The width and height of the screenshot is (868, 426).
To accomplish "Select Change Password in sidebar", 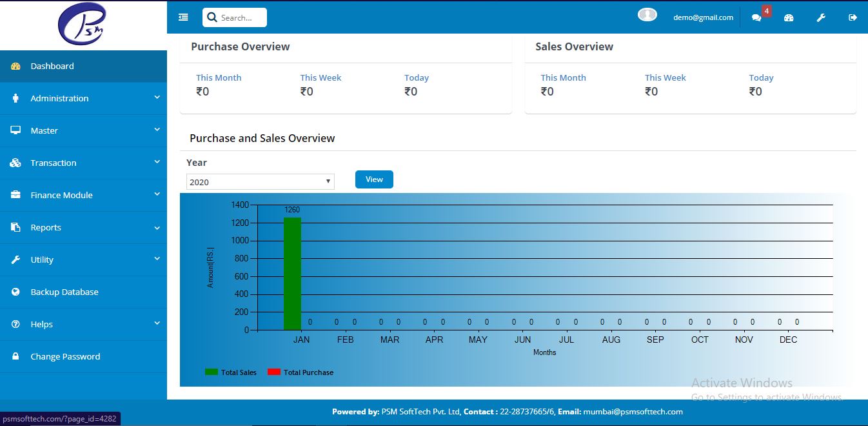I will tap(83, 356).
